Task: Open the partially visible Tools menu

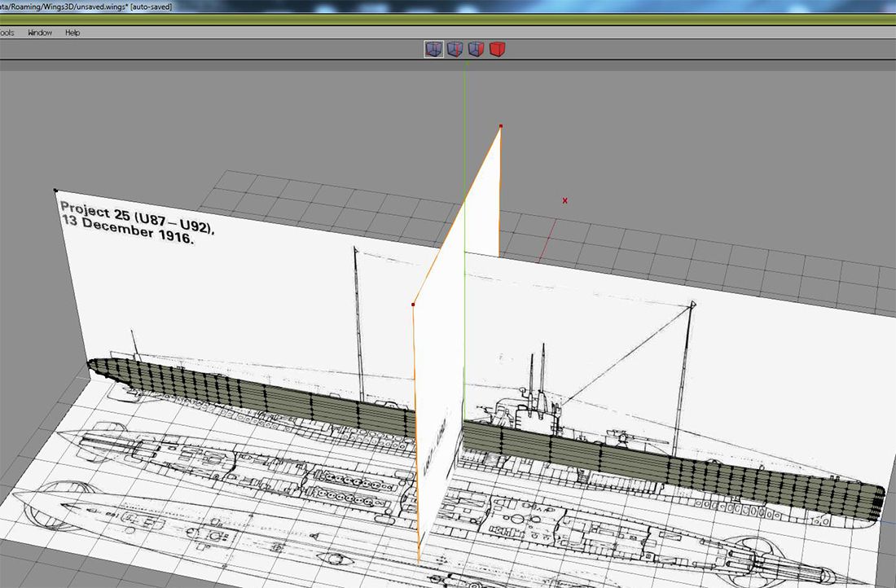Action: point(7,33)
